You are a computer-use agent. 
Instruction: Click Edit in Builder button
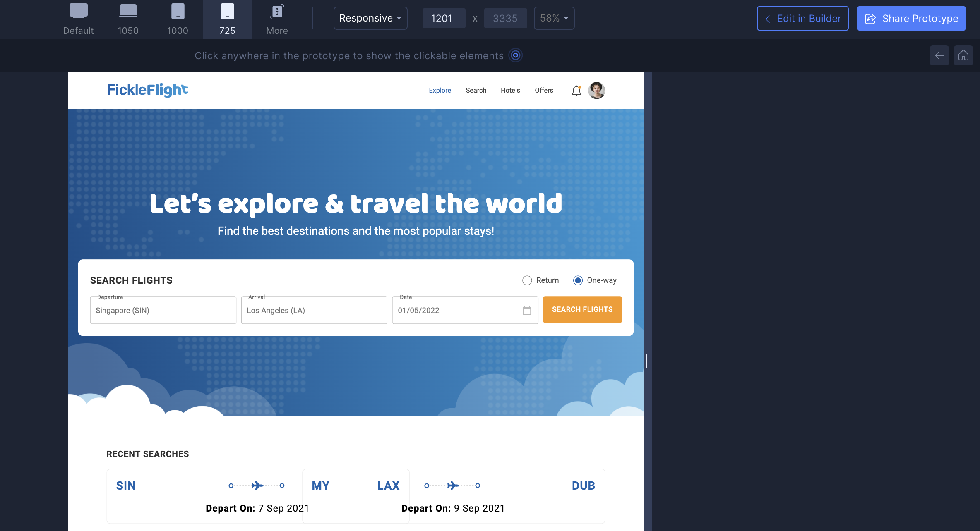[x=802, y=18]
